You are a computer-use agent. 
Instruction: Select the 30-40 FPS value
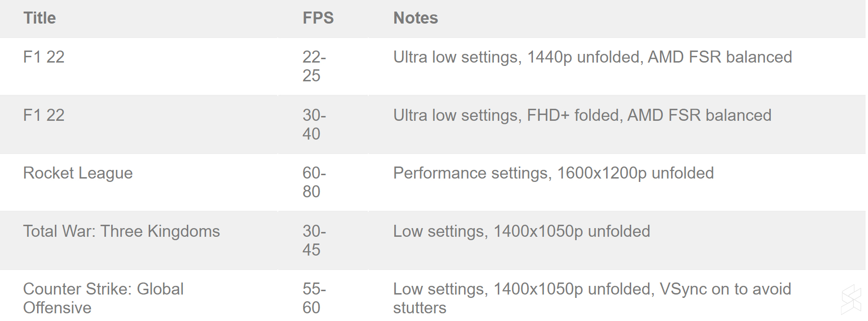tap(314, 125)
